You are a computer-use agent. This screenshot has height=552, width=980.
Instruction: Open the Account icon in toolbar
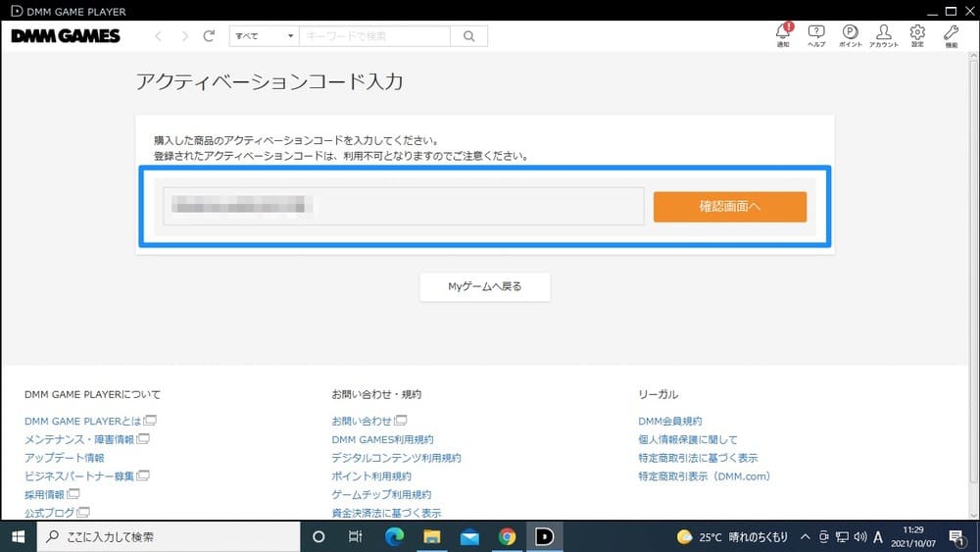coord(884,33)
